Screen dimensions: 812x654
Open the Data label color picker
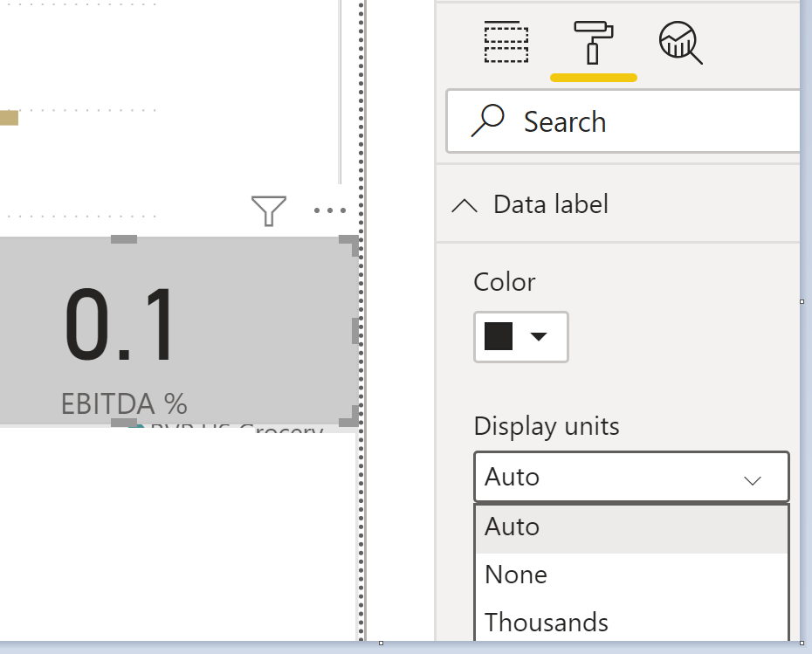[521, 337]
